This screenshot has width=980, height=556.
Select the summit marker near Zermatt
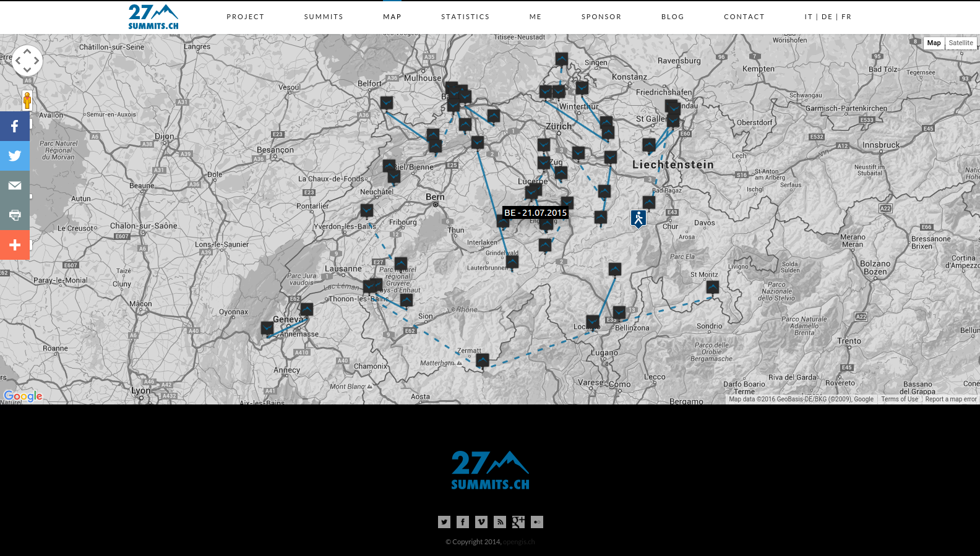coord(483,361)
